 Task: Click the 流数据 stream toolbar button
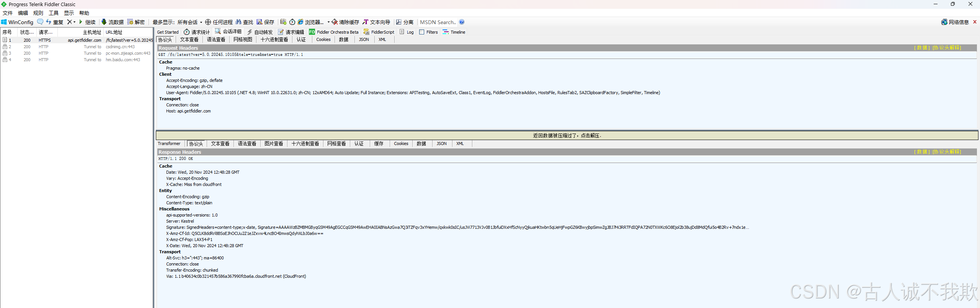[113, 22]
